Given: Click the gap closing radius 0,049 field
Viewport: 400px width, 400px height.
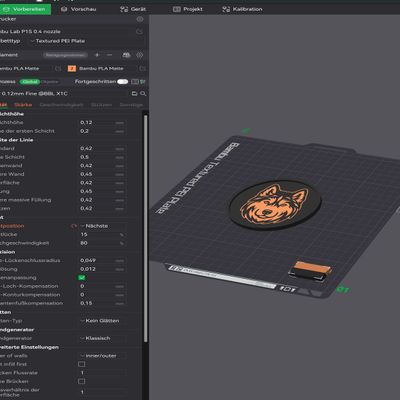Looking at the screenshot, I should click(102, 260).
